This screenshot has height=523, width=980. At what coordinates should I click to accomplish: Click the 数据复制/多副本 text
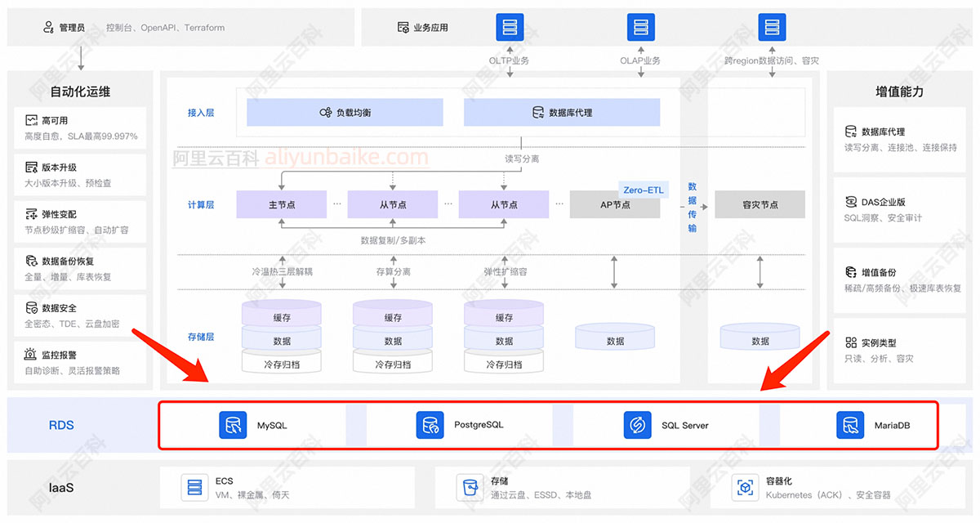(393, 241)
